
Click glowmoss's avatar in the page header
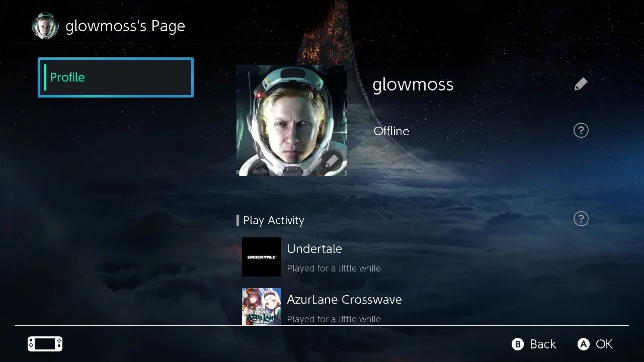pyautogui.click(x=45, y=25)
